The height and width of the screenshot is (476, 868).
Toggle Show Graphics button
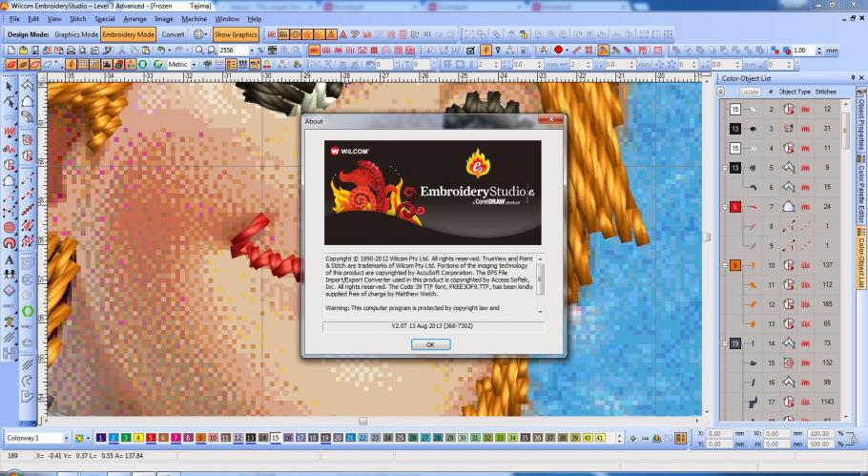click(x=236, y=34)
